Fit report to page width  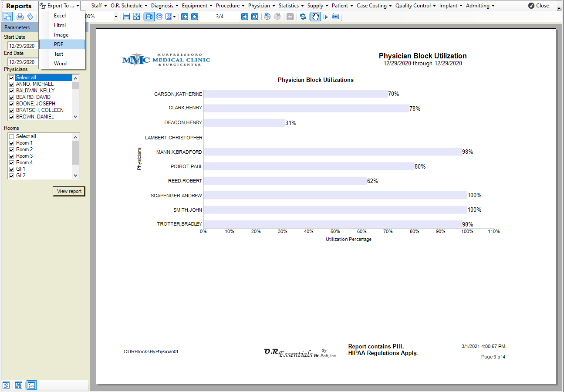127,17
